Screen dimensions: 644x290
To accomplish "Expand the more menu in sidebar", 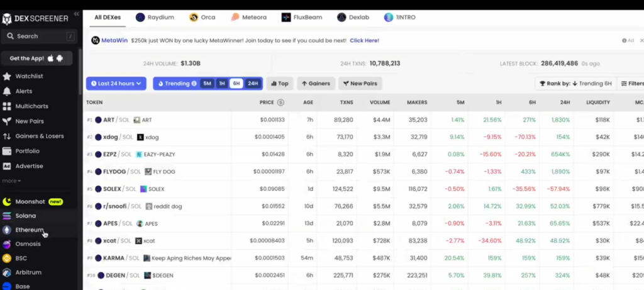I will tap(11, 181).
